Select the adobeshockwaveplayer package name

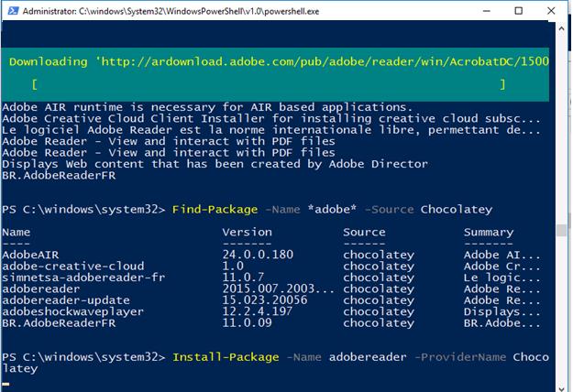click(73, 311)
